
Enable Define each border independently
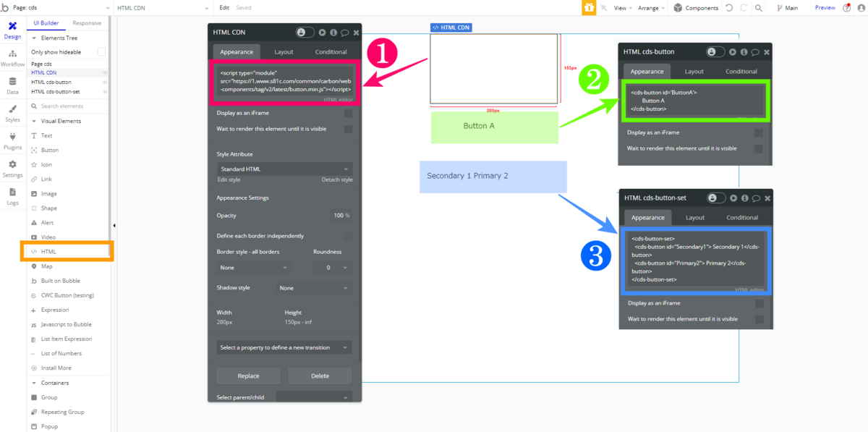[x=349, y=236]
